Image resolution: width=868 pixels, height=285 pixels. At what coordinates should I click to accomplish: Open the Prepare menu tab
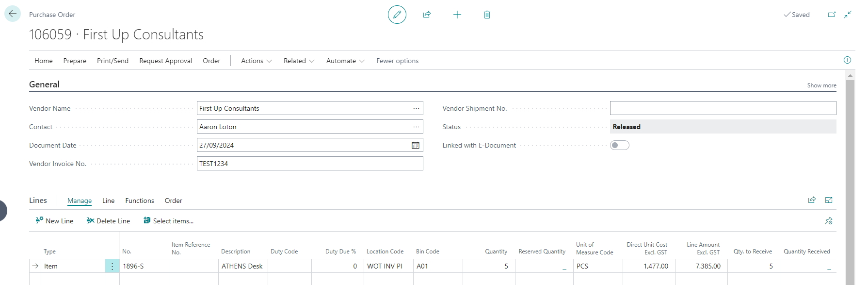pyautogui.click(x=75, y=61)
